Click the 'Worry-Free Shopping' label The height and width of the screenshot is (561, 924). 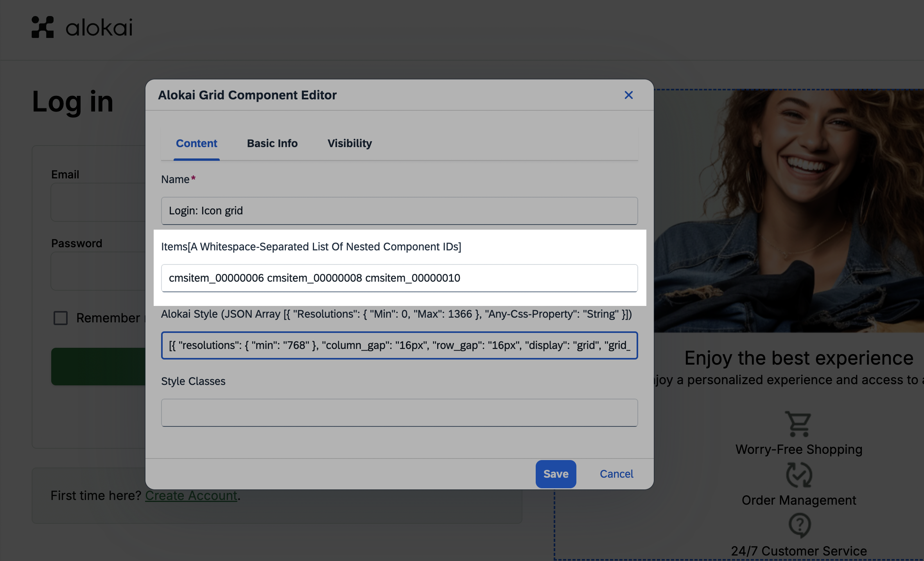pyautogui.click(x=798, y=449)
